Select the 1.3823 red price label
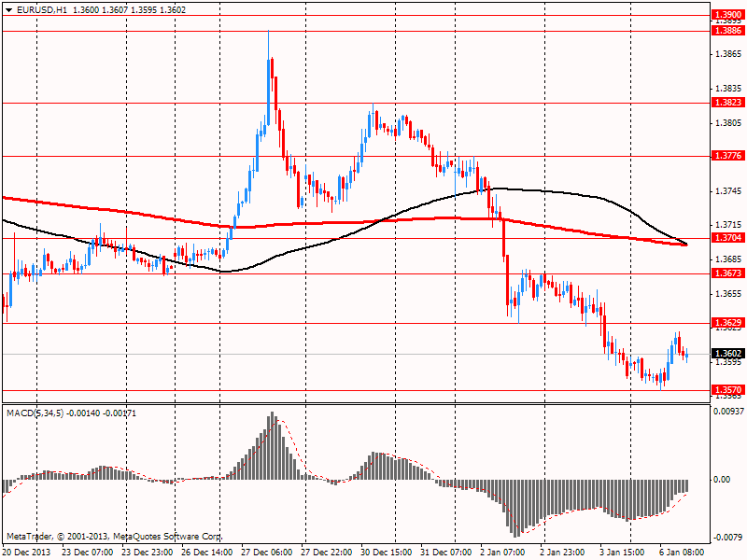The width and height of the screenshot is (747, 560). pos(728,103)
